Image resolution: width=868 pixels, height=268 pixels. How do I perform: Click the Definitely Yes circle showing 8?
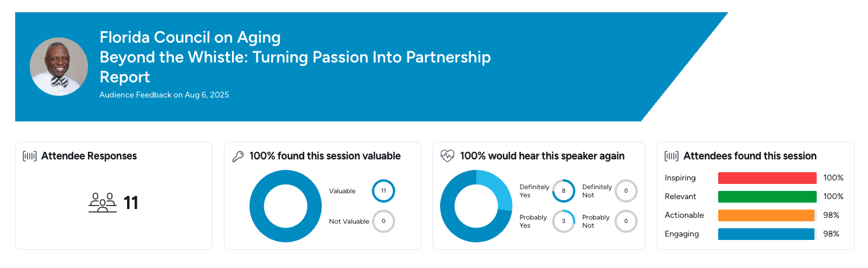(x=564, y=191)
